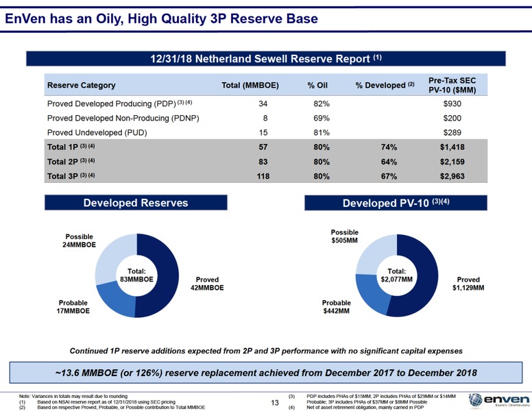Click the 'Proved Undeveloped (PUD)' row label

(97, 133)
